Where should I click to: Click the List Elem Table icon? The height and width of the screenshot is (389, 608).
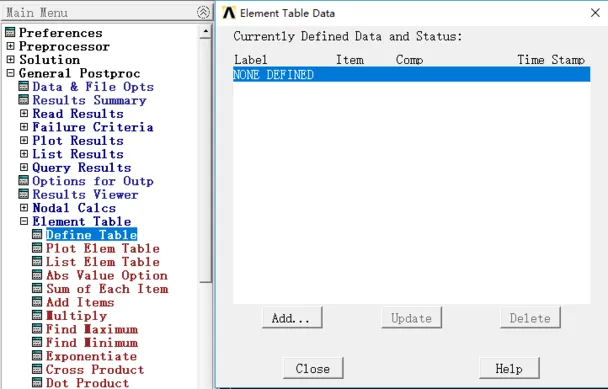coord(37,262)
